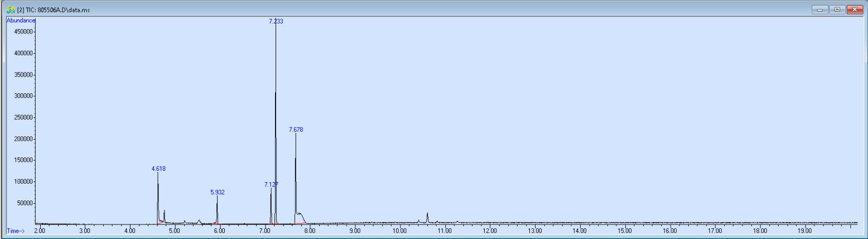
Task: Click the 300000 abundance axis value
Action: [24, 96]
